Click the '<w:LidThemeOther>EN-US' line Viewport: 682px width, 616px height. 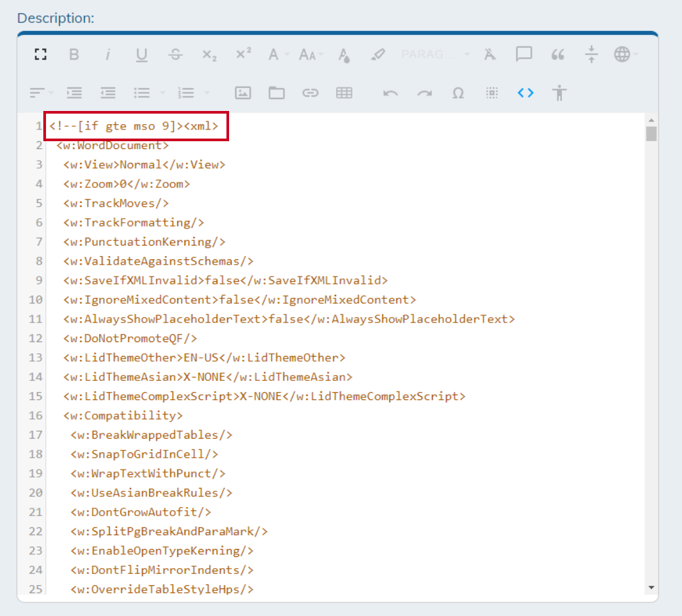204,358
